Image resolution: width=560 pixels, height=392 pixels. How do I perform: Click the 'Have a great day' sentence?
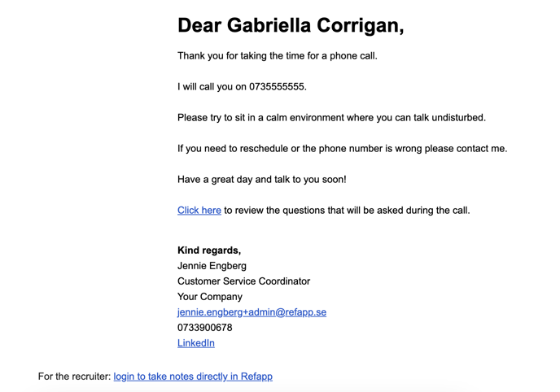(x=262, y=179)
